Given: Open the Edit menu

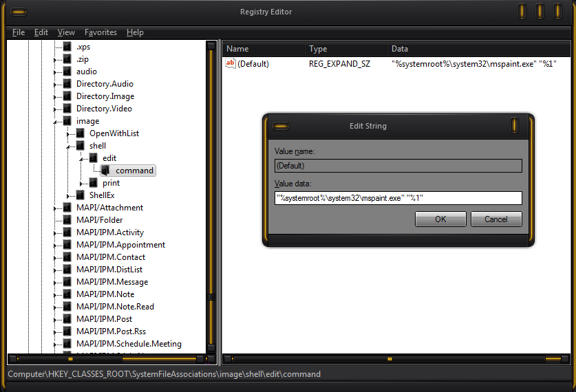Looking at the screenshot, I should [x=41, y=32].
